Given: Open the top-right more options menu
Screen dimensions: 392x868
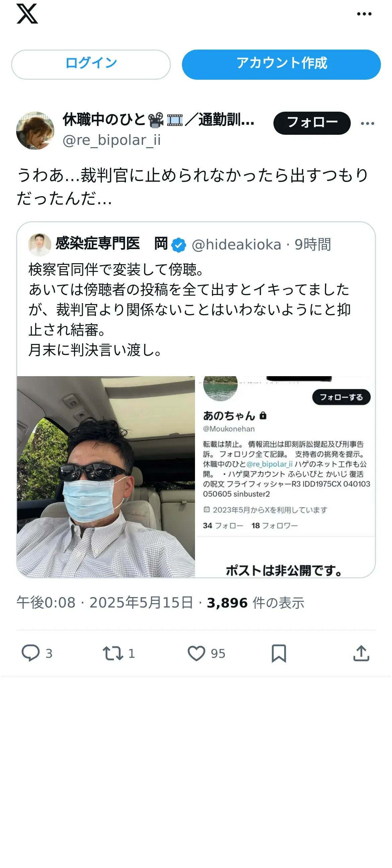Looking at the screenshot, I should click(364, 14).
